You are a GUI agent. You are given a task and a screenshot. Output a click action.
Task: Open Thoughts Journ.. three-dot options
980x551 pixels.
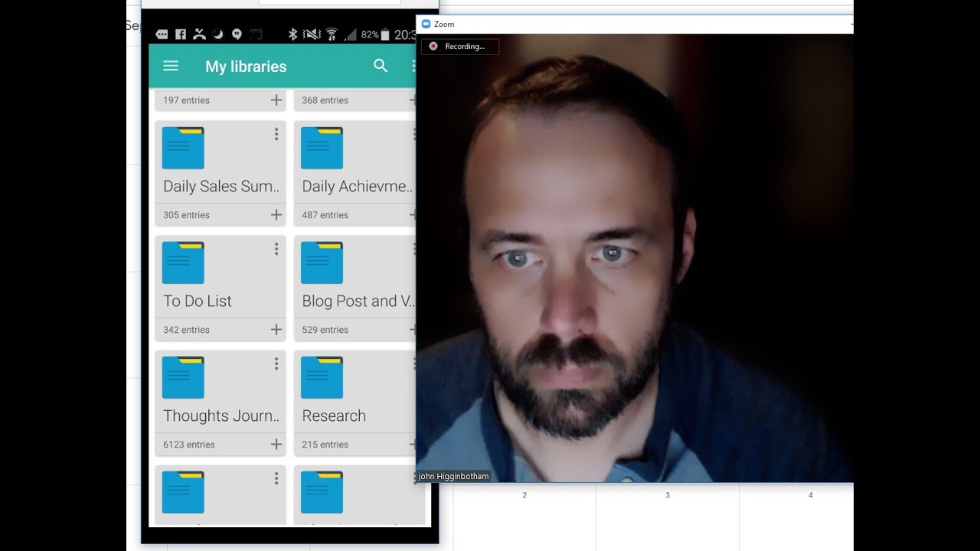pos(276,364)
